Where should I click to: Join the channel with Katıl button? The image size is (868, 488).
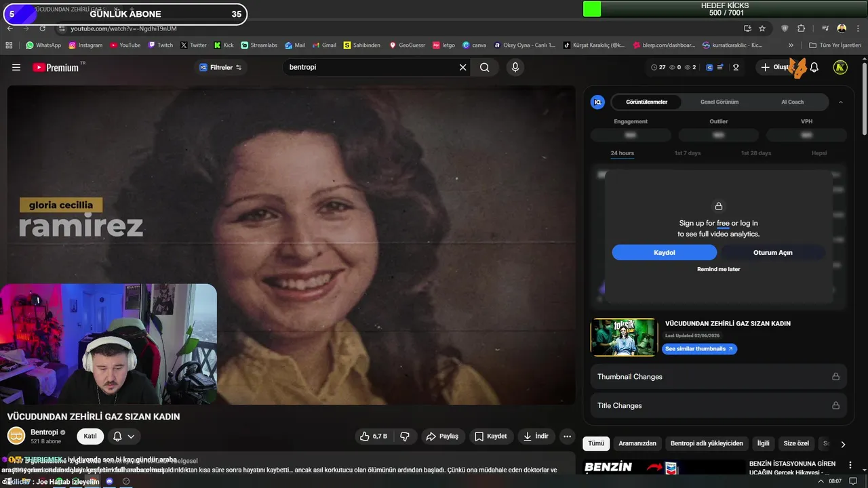tap(90, 436)
